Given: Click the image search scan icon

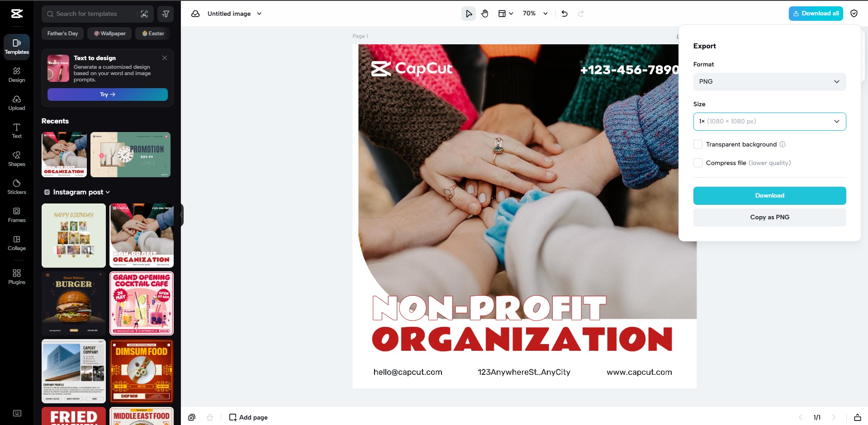Looking at the screenshot, I should (x=144, y=14).
